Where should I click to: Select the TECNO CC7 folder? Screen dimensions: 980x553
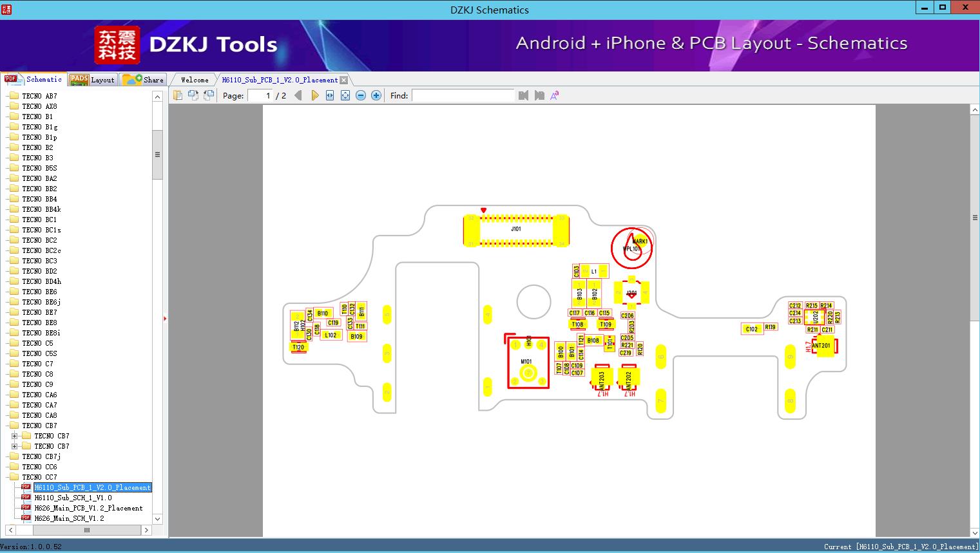[x=39, y=477]
